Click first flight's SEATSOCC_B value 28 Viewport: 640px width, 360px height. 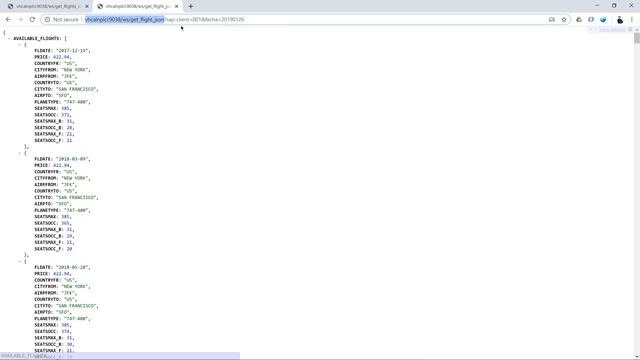[x=69, y=127]
